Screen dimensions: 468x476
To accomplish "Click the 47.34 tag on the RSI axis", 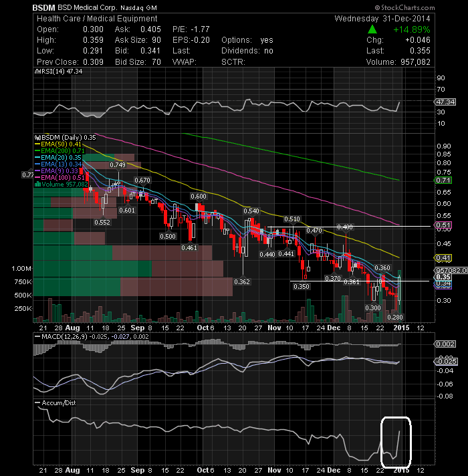I will (445, 102).
